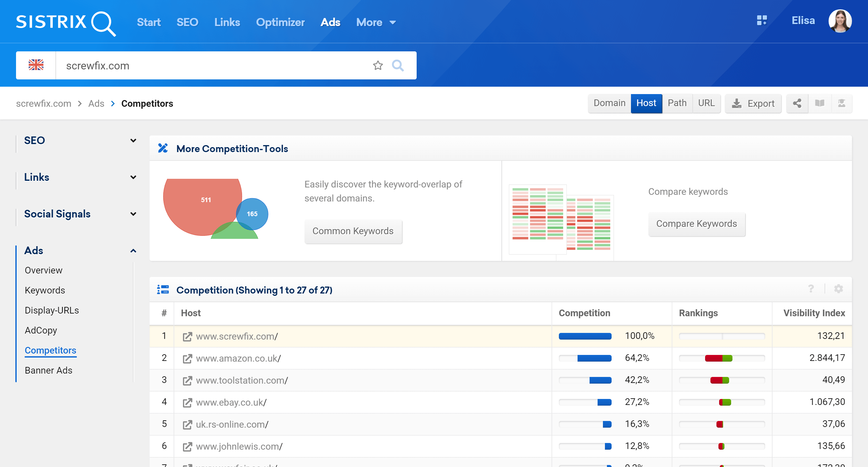Open the SEO top navigation tab

pos(187,23)
